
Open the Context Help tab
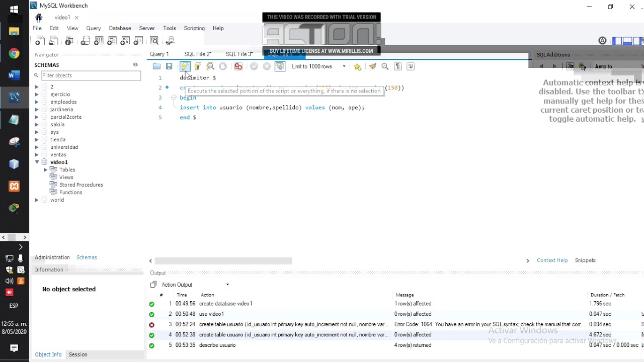point(552,260)
